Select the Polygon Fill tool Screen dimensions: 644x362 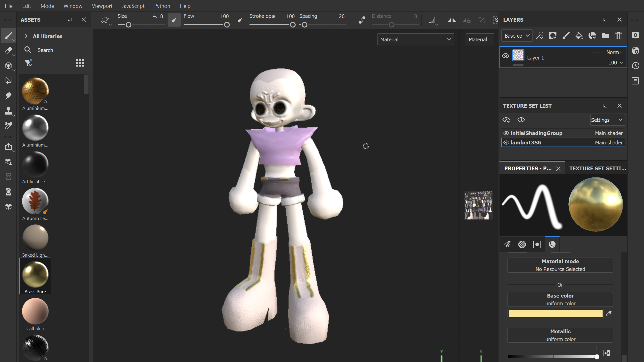8,80
